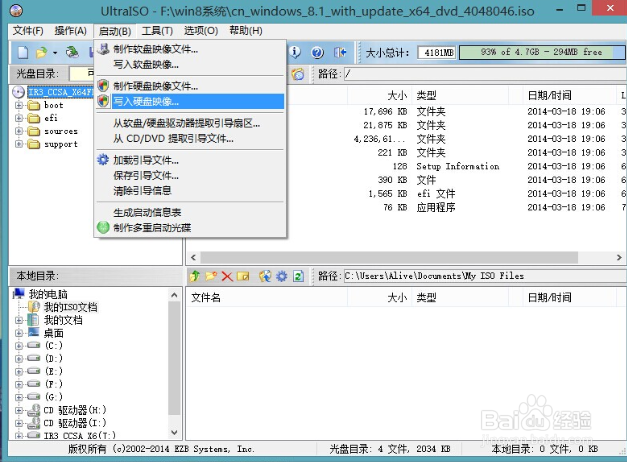This screenshot has width=627, height=462.
Task: Click the blue info toolbar icon
Action: coord(295,52)
